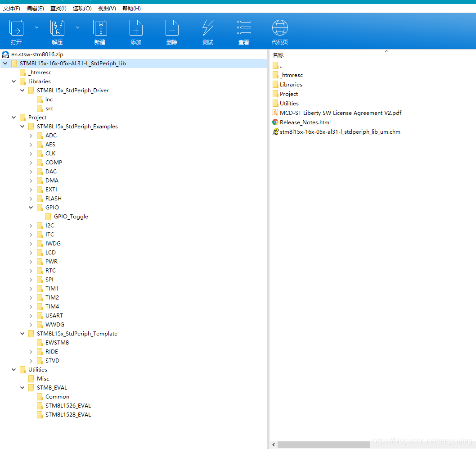Viewport: 476px width, 449px height.
Task: Collapse the Libraries tree node
Action: tap(13, 82)
